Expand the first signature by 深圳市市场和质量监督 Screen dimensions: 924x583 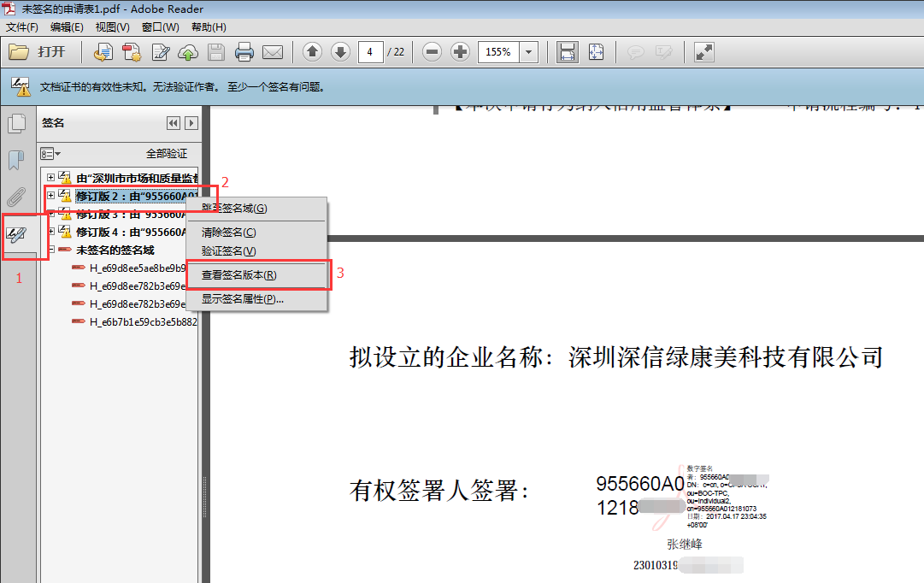coord(51,178)
